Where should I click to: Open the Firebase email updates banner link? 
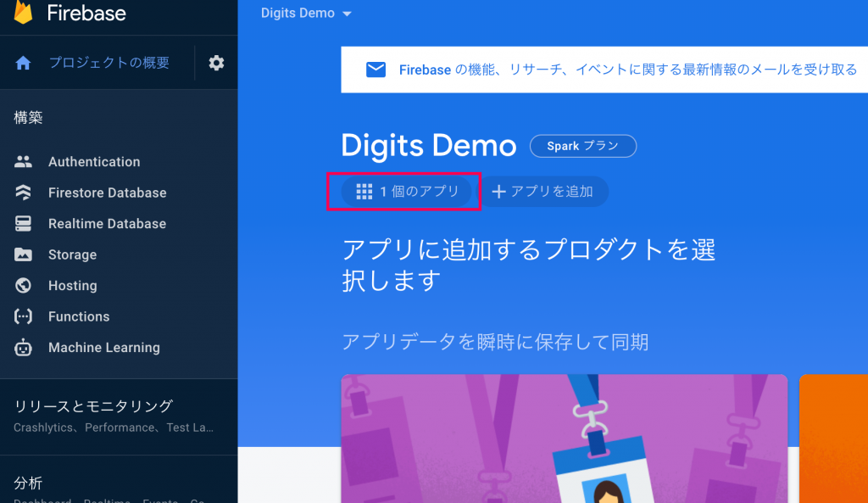[628, 70]
